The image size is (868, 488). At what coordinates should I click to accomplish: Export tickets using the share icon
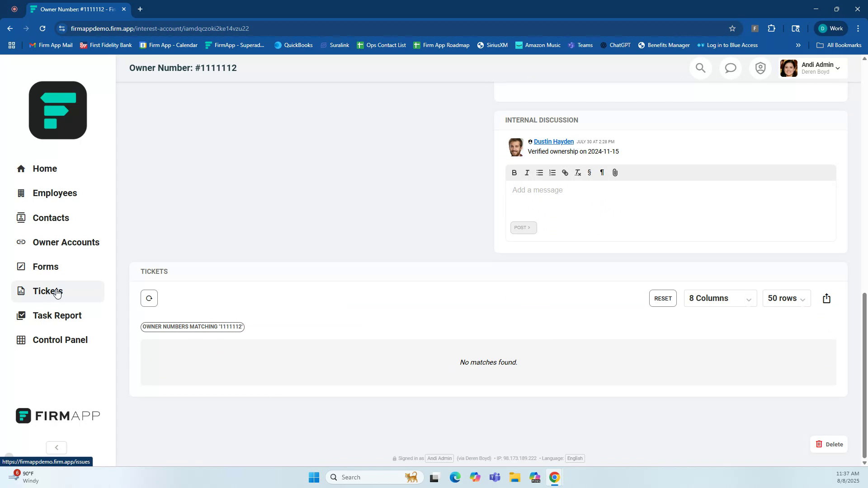tap(826, 298)
